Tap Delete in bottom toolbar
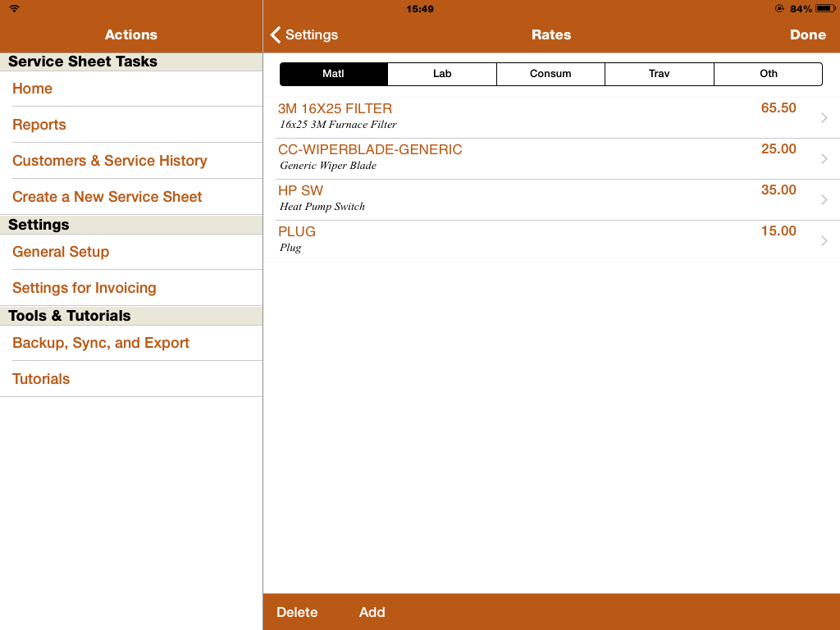The height and width of the screenshot is (630, 840). pos(297,612)
